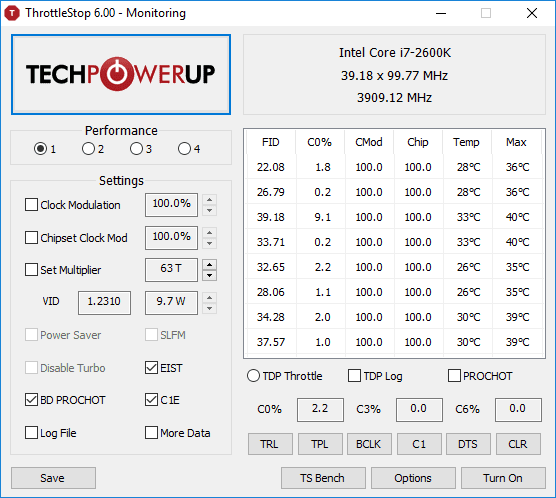
Task: Click the FID value 39.18 in table
Action: click(271, 217)
